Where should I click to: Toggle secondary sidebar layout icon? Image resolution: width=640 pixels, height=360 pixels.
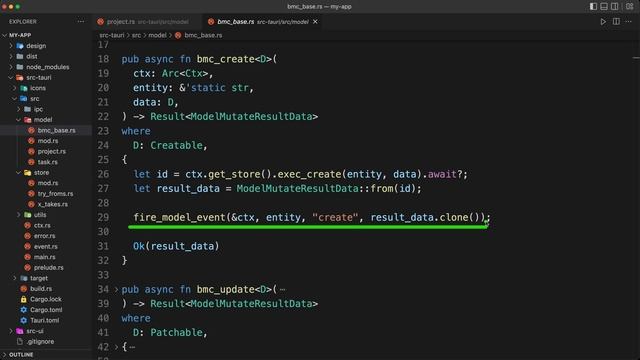click(x=614, y=7)
